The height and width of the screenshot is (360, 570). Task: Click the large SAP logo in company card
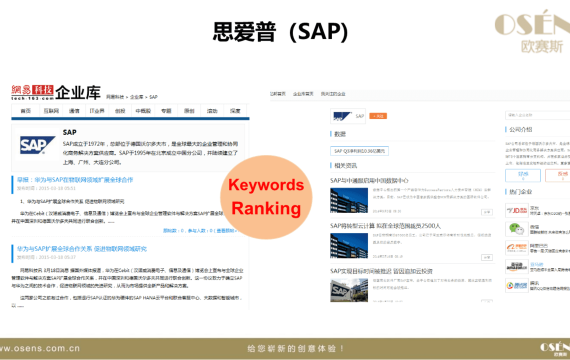37,145
